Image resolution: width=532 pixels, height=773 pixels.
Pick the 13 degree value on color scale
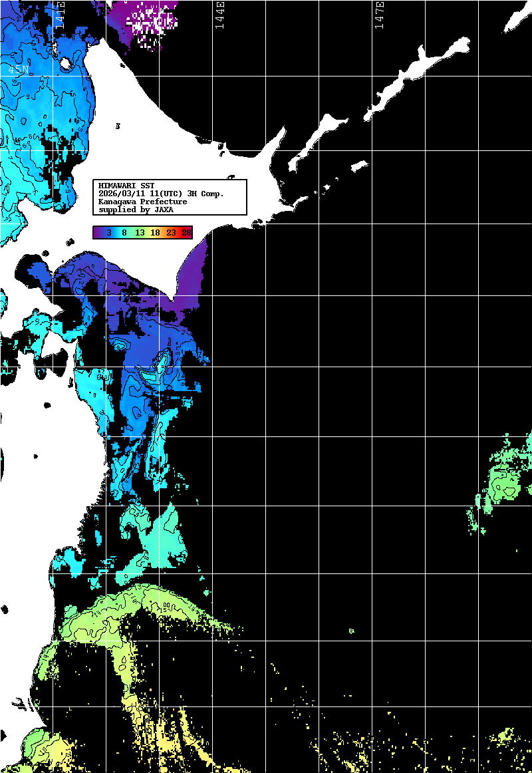tap(140, 232)
